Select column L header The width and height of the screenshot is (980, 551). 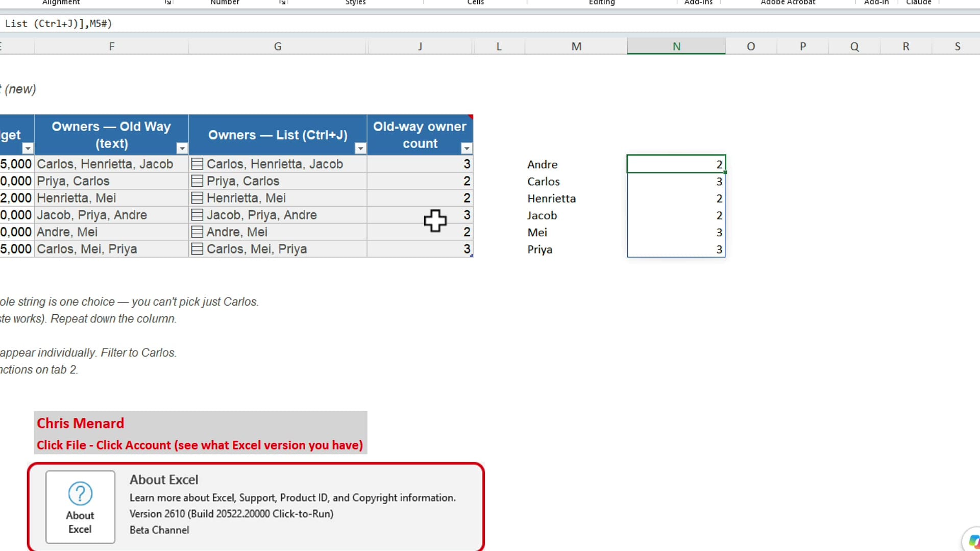click(x=499, y=46)
